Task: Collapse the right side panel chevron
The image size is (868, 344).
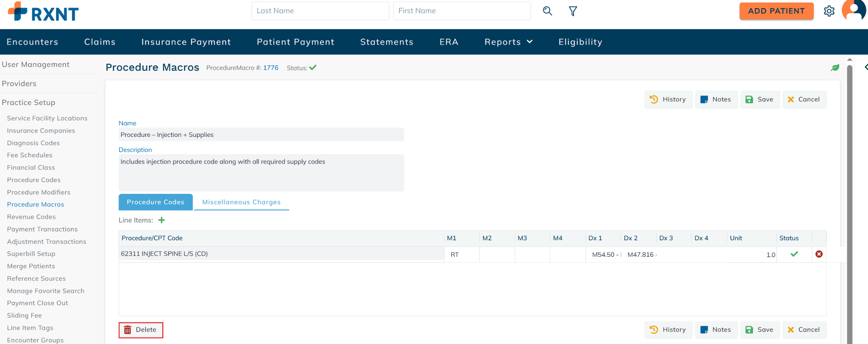Action: point(865,67)
